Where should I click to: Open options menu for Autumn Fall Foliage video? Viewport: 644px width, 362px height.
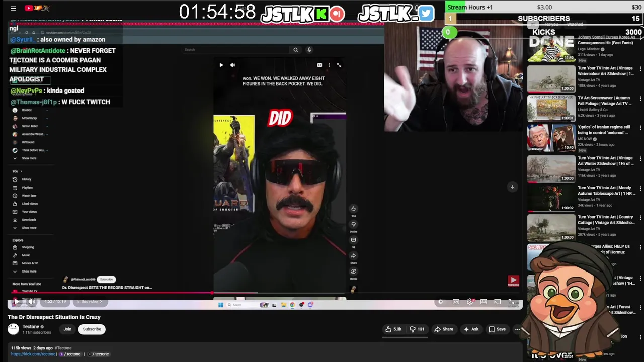click(640, 99)
